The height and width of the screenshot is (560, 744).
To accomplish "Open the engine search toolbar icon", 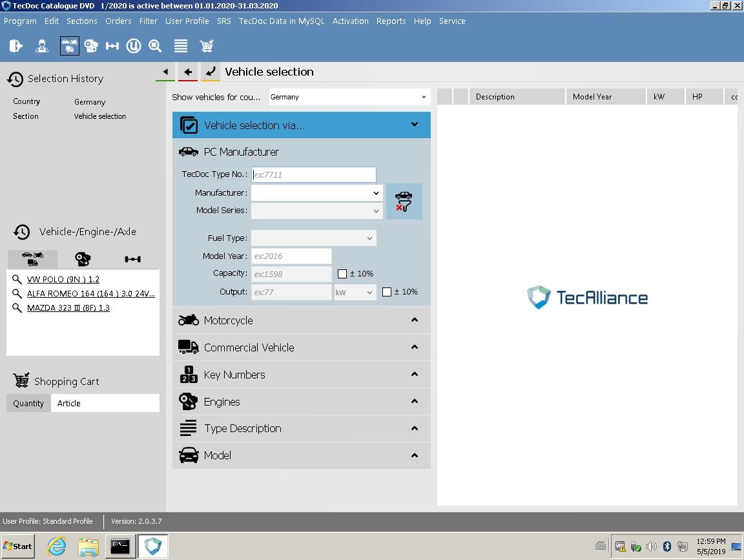I will [x=90, y=46].
